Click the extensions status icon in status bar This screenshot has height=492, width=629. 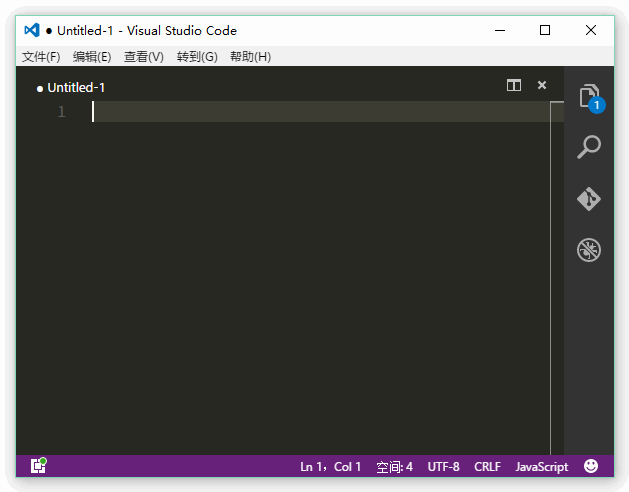[39, 466]
